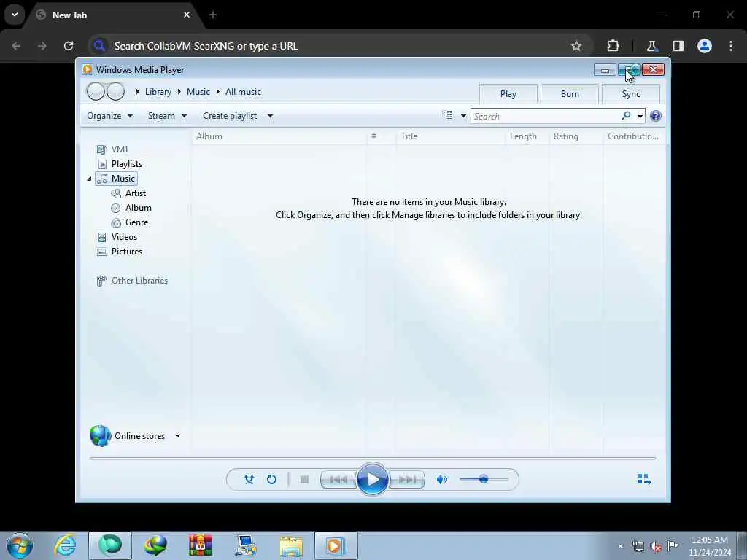Open the browser Extensions puzzle icon
This screenshot has width=747, height=560.
(x=613, y=46)
